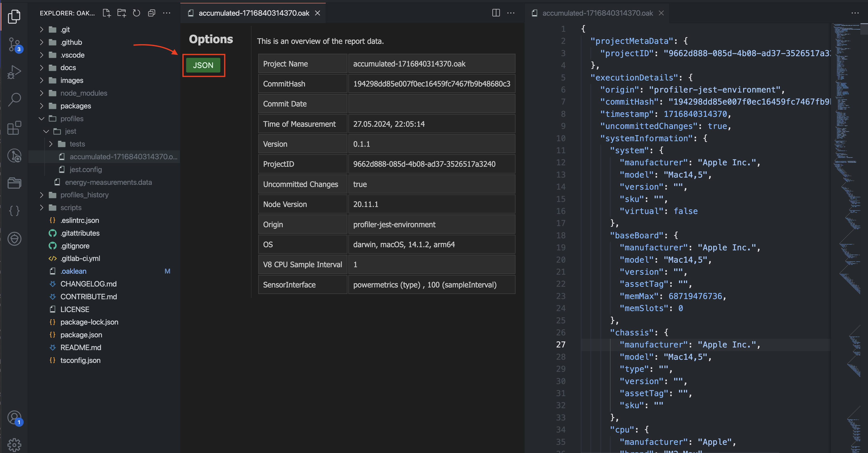
Task: Open package.json from the file tree
Action: pyautogui.click(x=81, y=335)
